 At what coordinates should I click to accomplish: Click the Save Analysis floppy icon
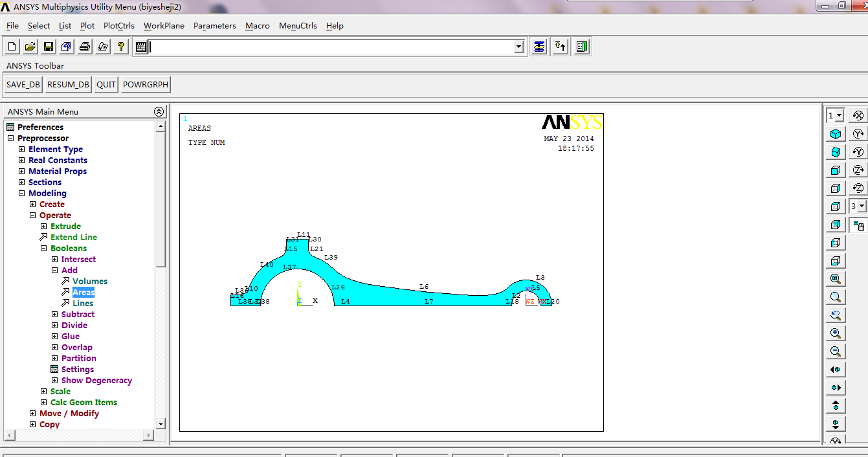[x=48, y=47]
